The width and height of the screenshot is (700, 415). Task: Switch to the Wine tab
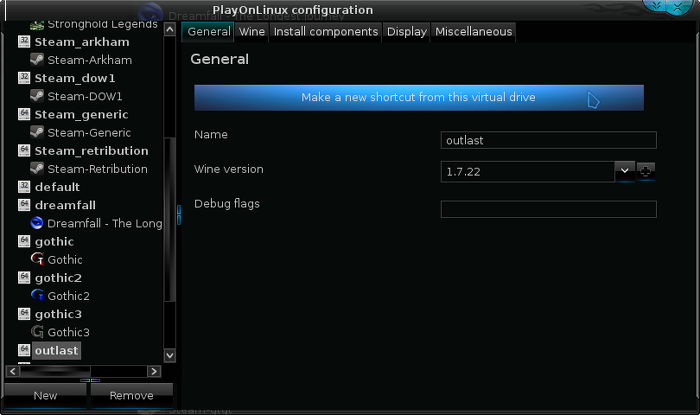click(x=252, y=32)
